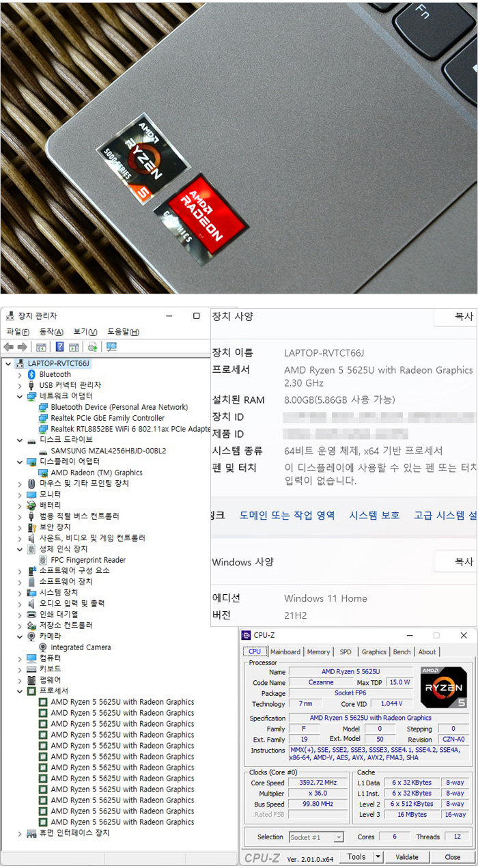This screenshot has height=868, width=478.
Task: Click 복사 button beside Windows 사양
Action: (x=455, y=561)
